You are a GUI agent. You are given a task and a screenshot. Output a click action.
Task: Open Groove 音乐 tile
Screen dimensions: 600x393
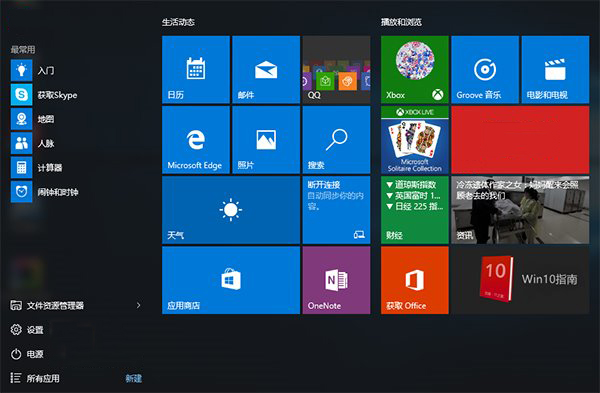(x=485, y=69)
